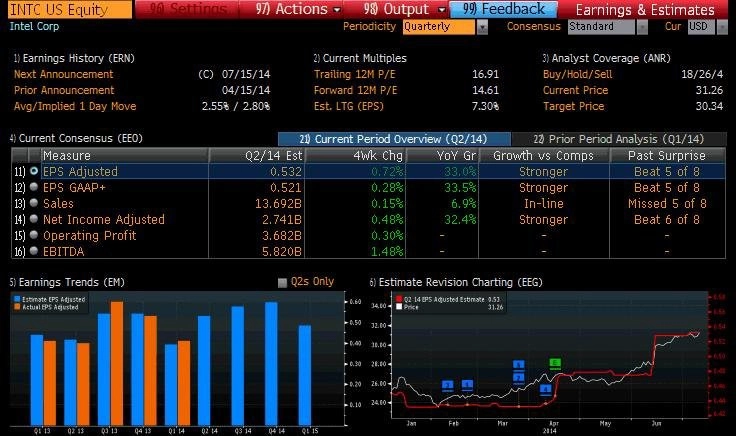Click the Forward 12M P/E value 14.61

coord(485,90)
